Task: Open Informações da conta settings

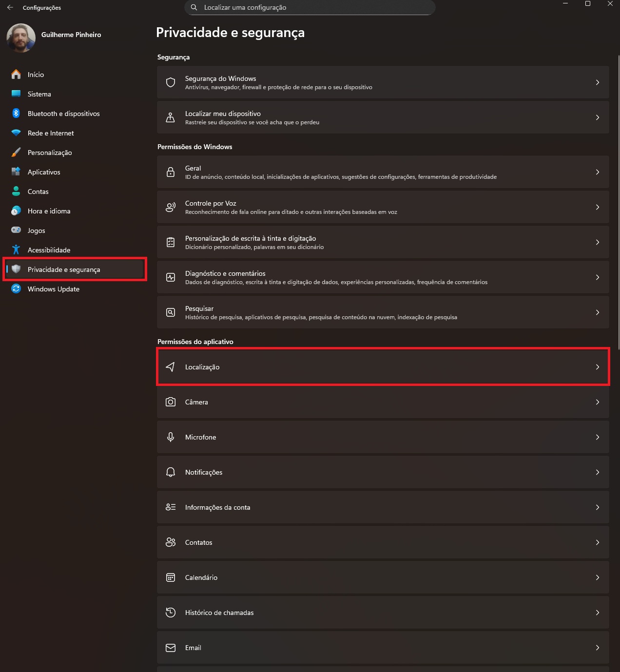Action: point(383,507)
